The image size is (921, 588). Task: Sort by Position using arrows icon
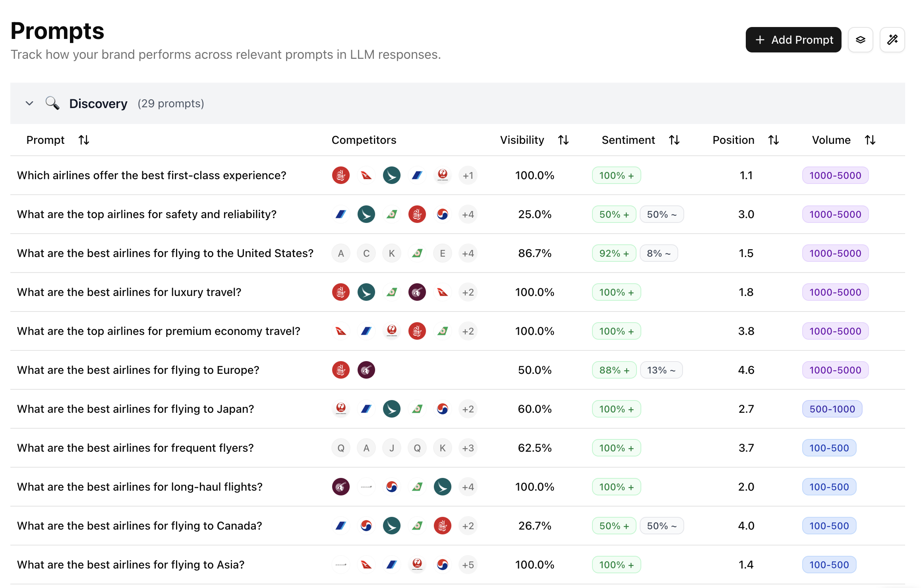tap(773, 140)
